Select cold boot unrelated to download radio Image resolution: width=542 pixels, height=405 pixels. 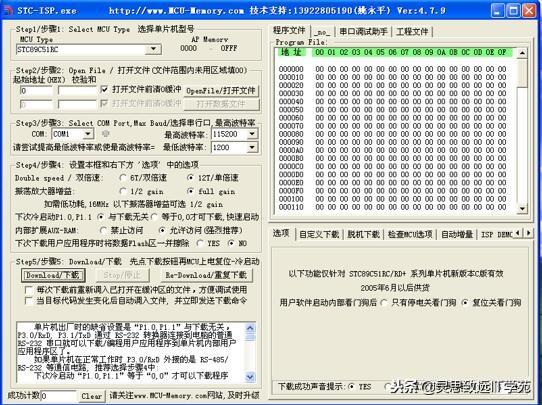(x=101, y=217)
